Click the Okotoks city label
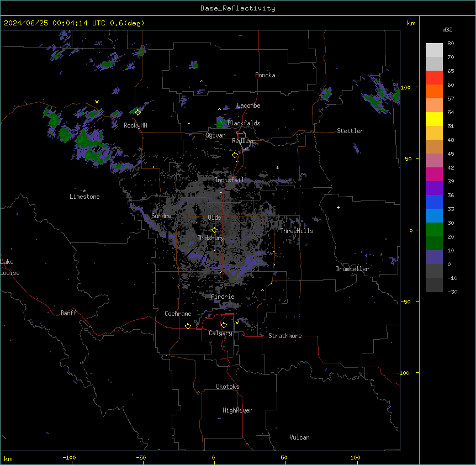This screenshot has height=465, width=476. click(x=228, y=387)
